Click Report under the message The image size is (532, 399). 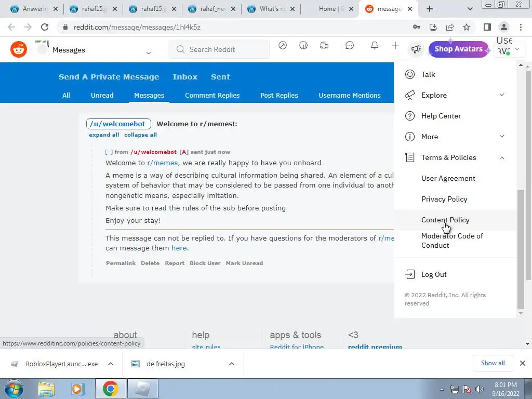pyautogui.click(x=175, y=263)
